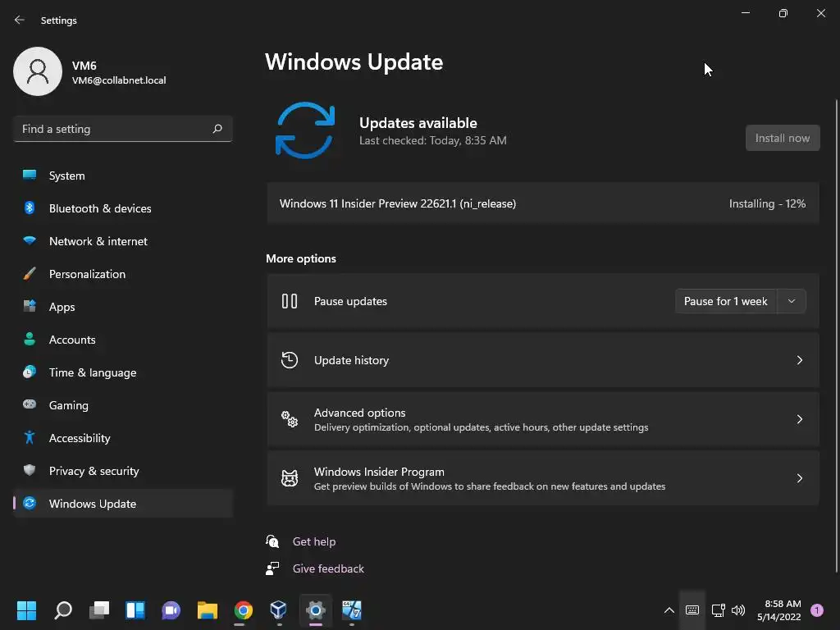Switch to Accounts settings
Screen dimensions: 840x630
123,340
